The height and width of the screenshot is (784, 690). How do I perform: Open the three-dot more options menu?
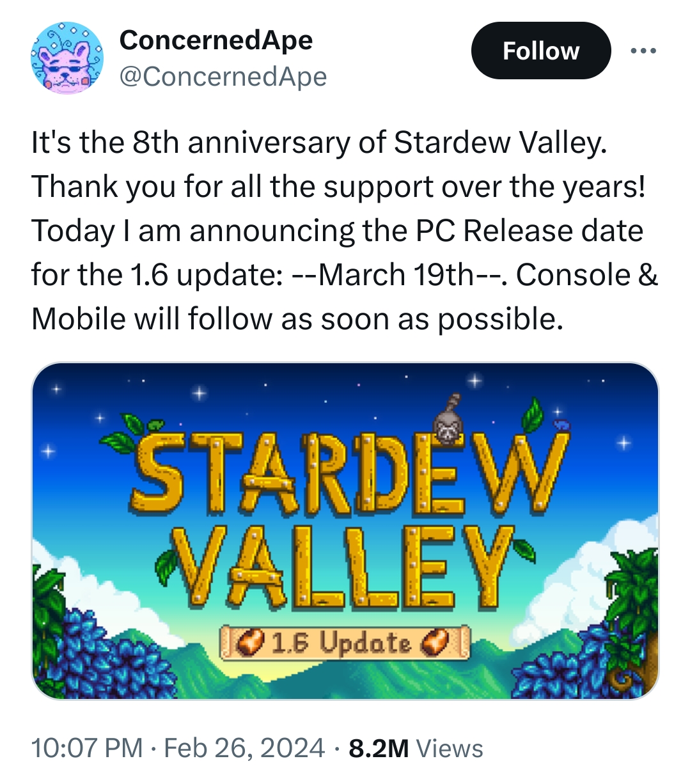643,51
